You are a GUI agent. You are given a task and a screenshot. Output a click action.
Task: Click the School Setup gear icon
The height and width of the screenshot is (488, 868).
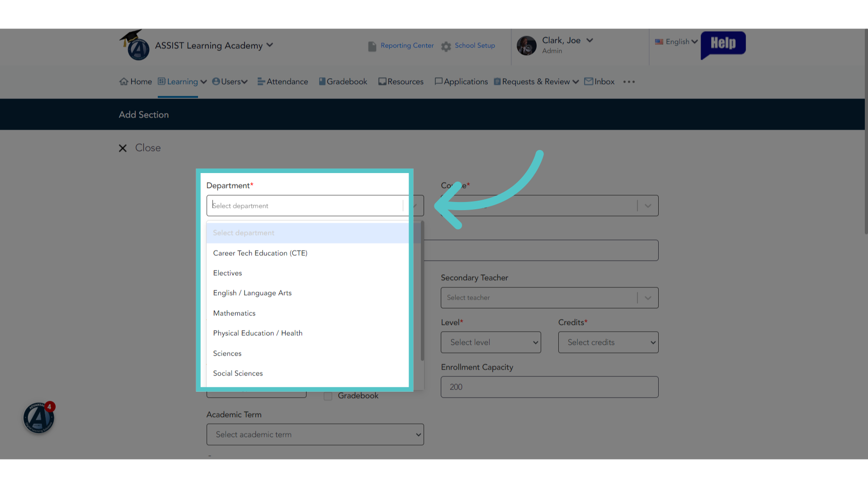point(446,47)
